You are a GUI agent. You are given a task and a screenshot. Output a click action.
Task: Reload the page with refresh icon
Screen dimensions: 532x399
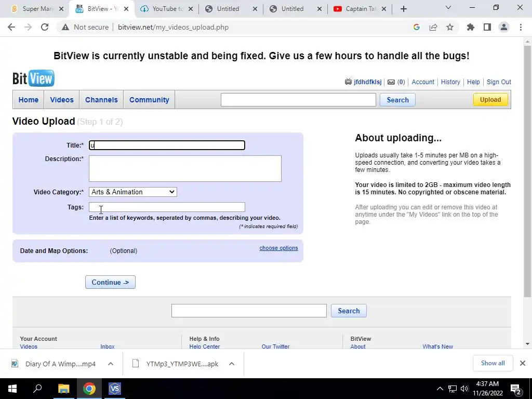45,27
